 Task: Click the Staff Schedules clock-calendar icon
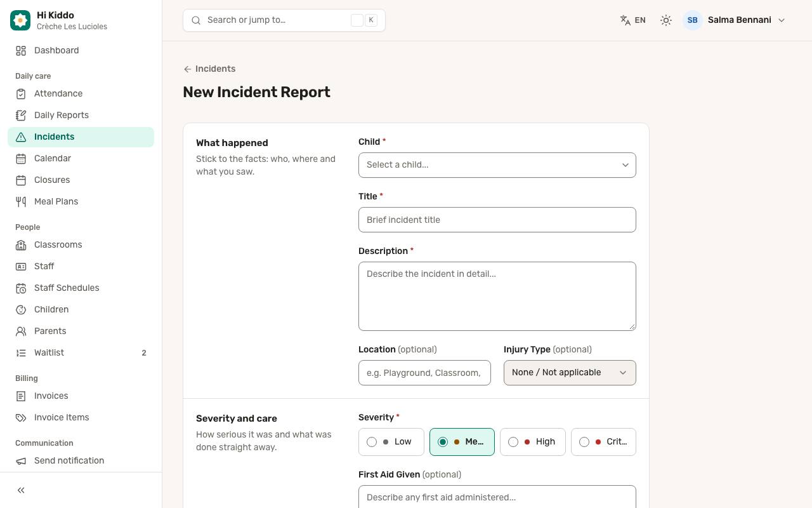(21, 288)
